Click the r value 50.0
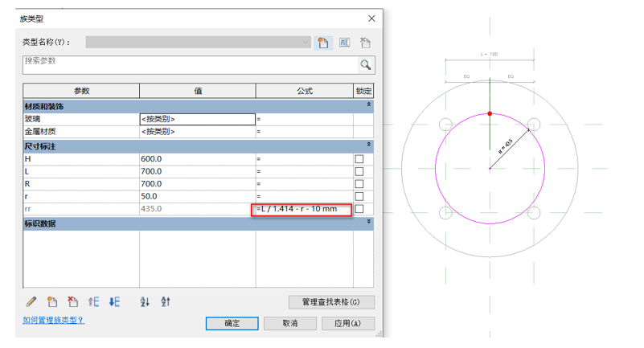Screen dimensions: 644x348 coord(198,197)
